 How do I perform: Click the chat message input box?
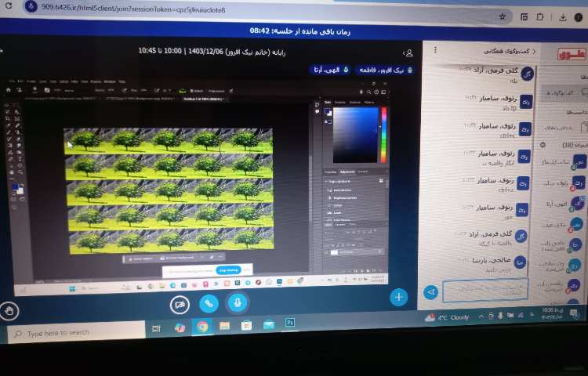coord(485,290)
